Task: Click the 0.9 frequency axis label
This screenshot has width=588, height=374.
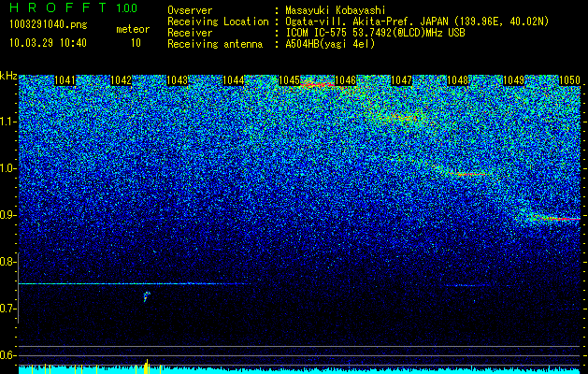Action: click(7, 215)
